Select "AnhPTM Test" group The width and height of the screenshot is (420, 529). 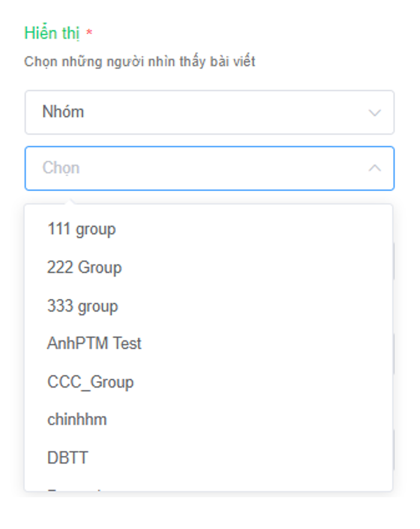pos(95,344)
